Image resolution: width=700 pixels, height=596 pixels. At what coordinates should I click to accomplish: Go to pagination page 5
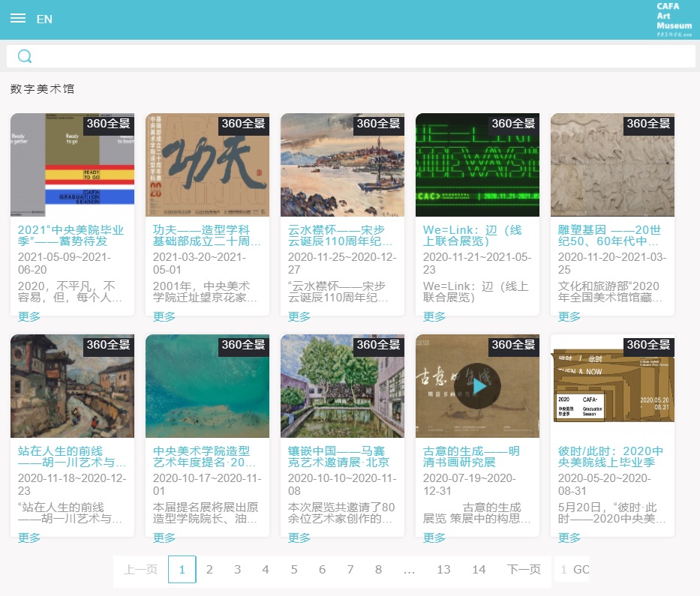(294, 570)
